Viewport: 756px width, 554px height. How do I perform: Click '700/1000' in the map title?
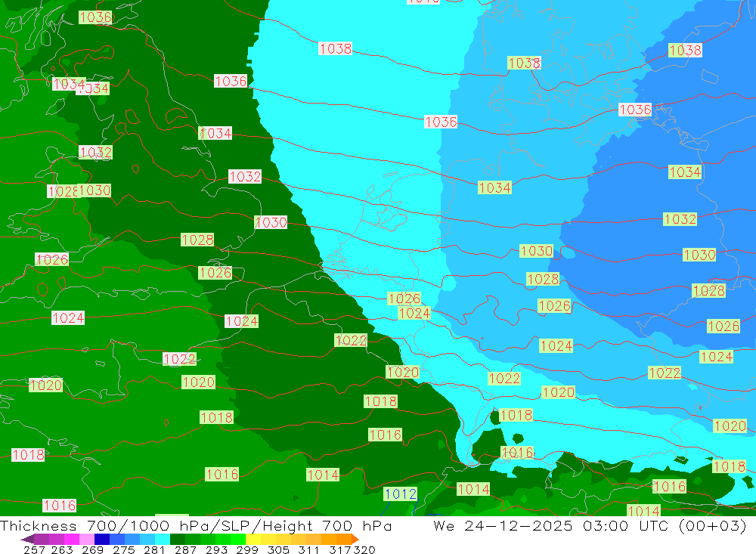point(128,525)
